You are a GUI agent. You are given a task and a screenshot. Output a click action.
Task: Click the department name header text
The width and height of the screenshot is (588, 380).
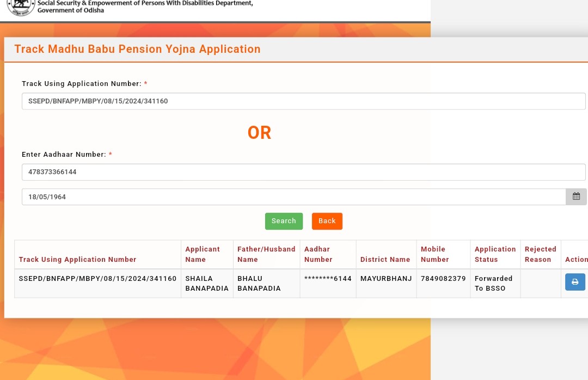click(145, 7)
